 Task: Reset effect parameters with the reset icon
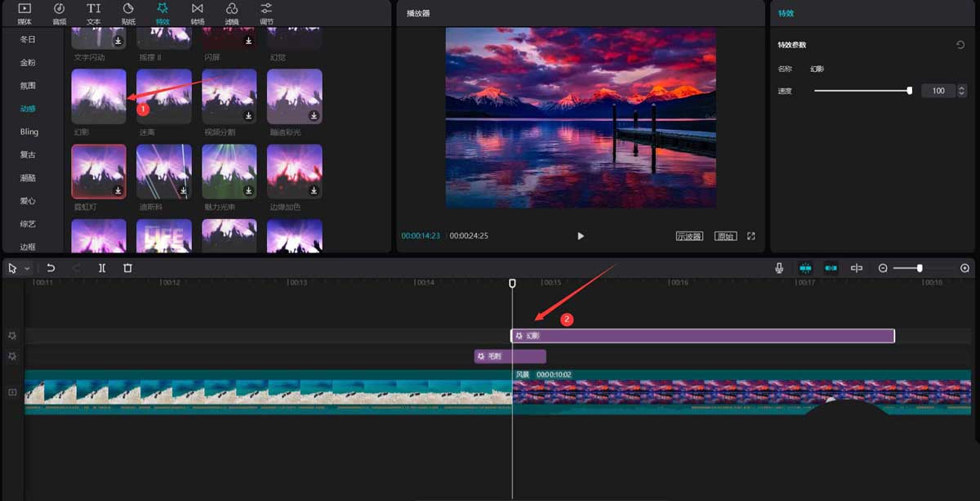tap(960, 45)
